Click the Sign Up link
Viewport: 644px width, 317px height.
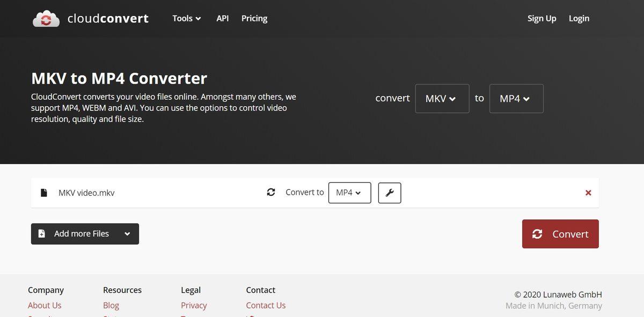541,18
